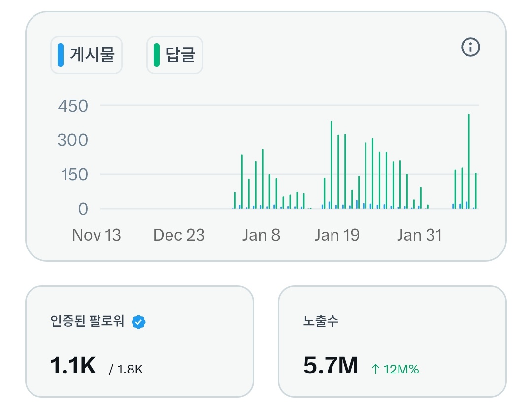Toggle the 답글 series legend
This screenshot has width=532, height=404.
click(175, 55)
